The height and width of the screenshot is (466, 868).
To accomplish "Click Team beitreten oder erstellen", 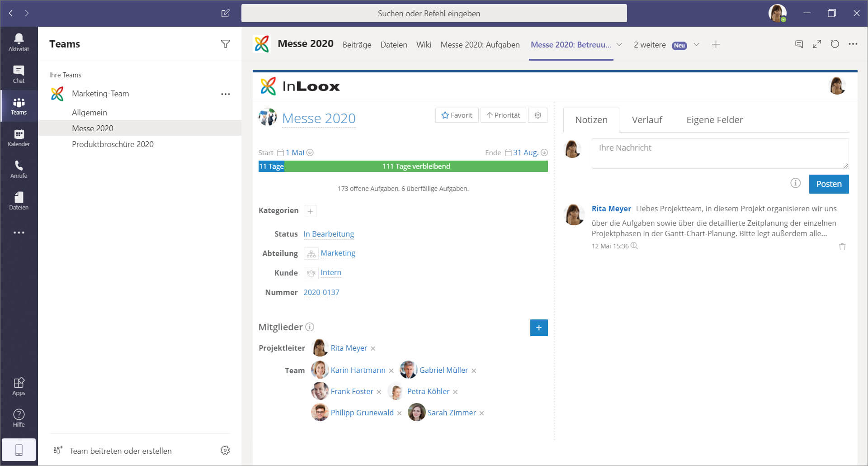I will tap(120, 451).
